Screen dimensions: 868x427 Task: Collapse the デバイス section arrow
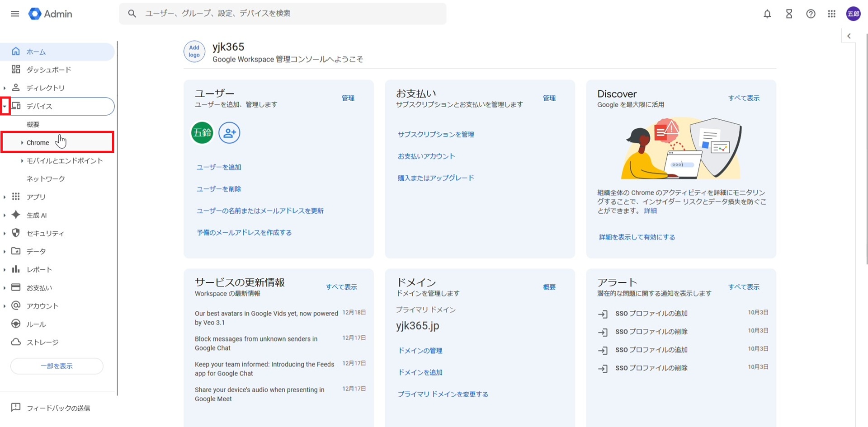5,107
